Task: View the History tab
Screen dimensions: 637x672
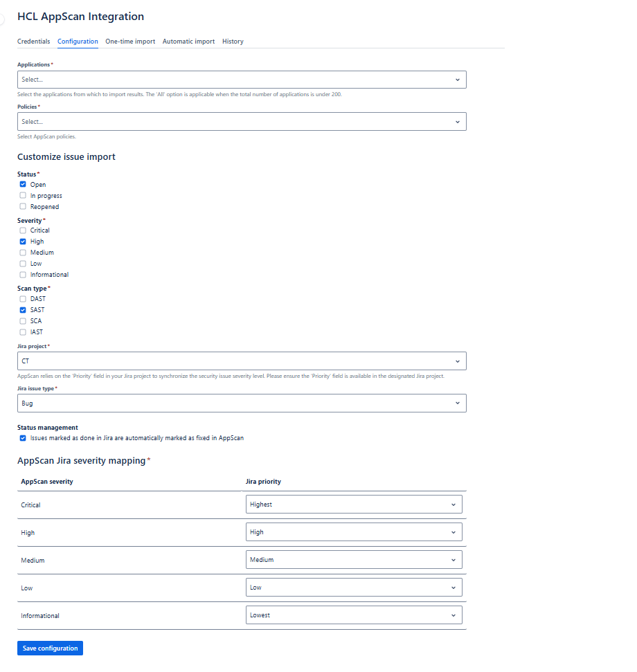Action: [x=233, y=41]
